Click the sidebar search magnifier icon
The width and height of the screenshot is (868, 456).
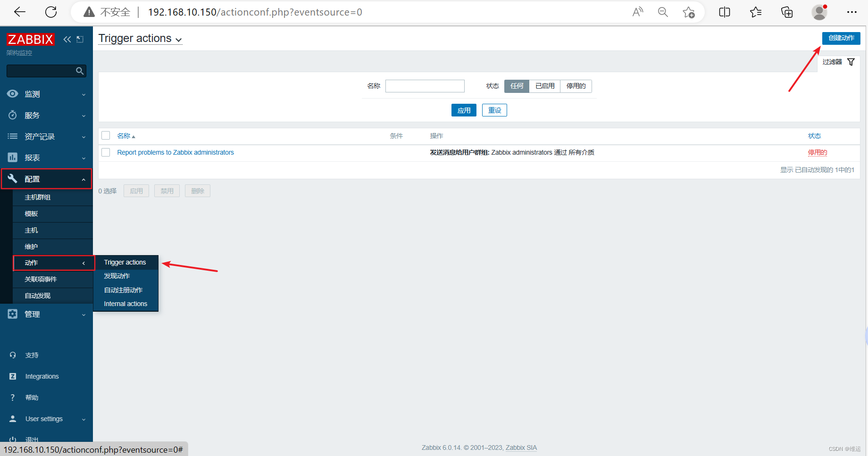pos(80,71)
